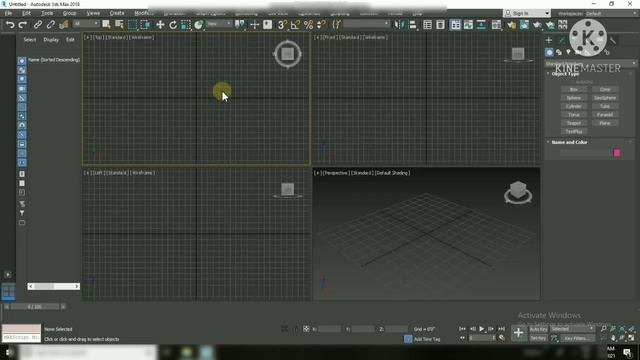This screenshot has height=360, width=640.
Task: Activate the Select Object tool
Action: coord(106,25)
